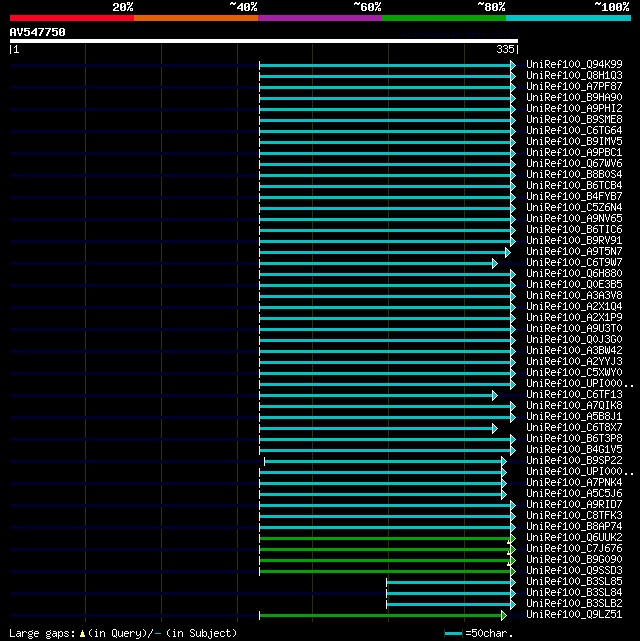Image resolution: width=640 pixels, height=641 pixels.
Task: Click UniRef100_A2YYJ3 text label
Action: point(574,362)
